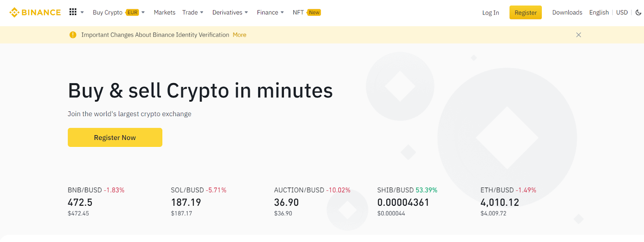Click 'Join the world's largest crypto exchange' text
The image size is (644, 242).
click(130, 114)
